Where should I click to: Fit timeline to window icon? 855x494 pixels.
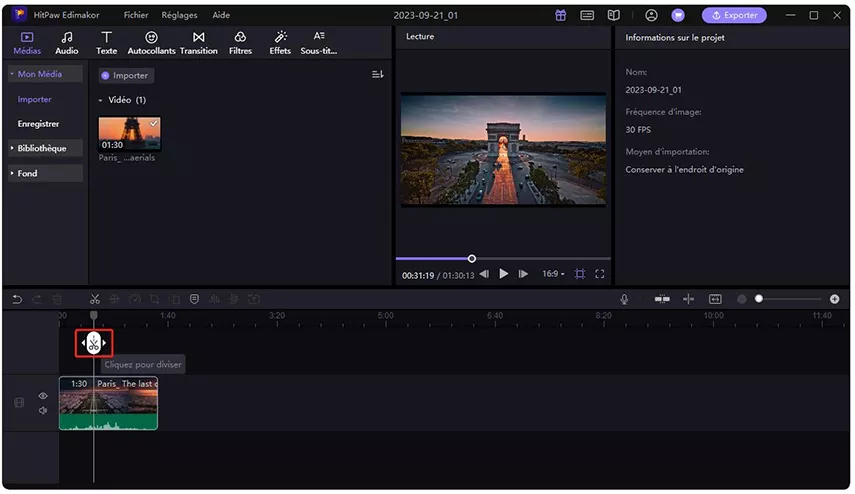715,299
